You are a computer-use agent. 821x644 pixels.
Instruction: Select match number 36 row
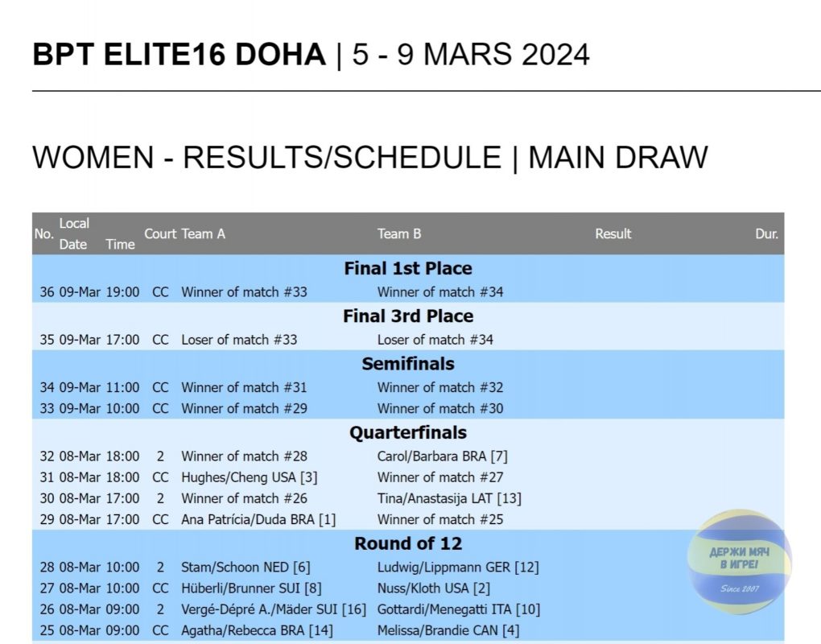(408, 292)
